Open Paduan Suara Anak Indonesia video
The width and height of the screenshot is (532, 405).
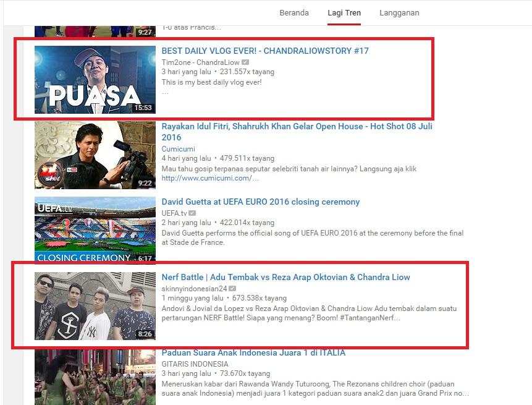click(x=253, y=352)
